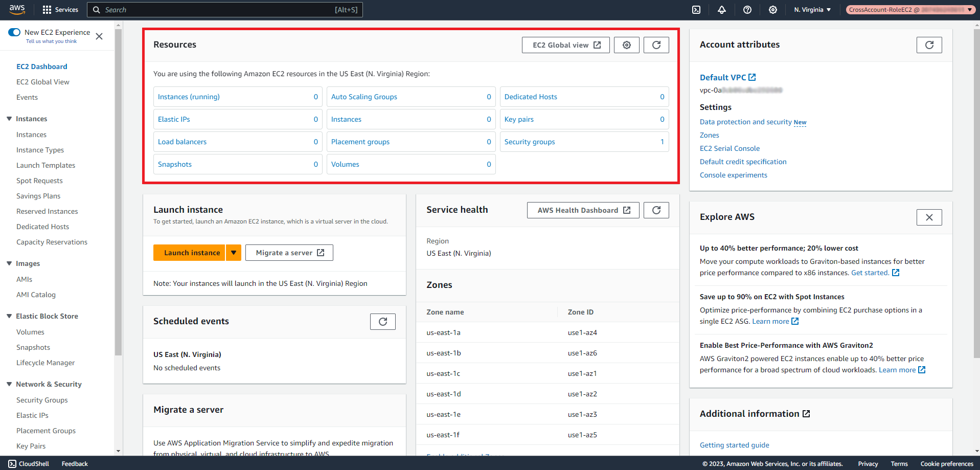The image size is (980, 470).
Task: Refresh the Resources panel
Action: [x=656, y=45]
